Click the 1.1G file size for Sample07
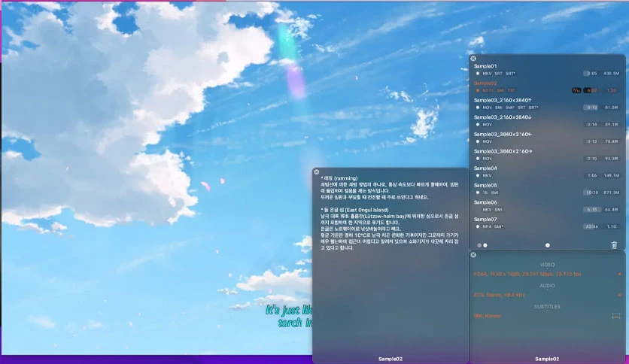This screenshot has width=629, height=364. point(612,226)
